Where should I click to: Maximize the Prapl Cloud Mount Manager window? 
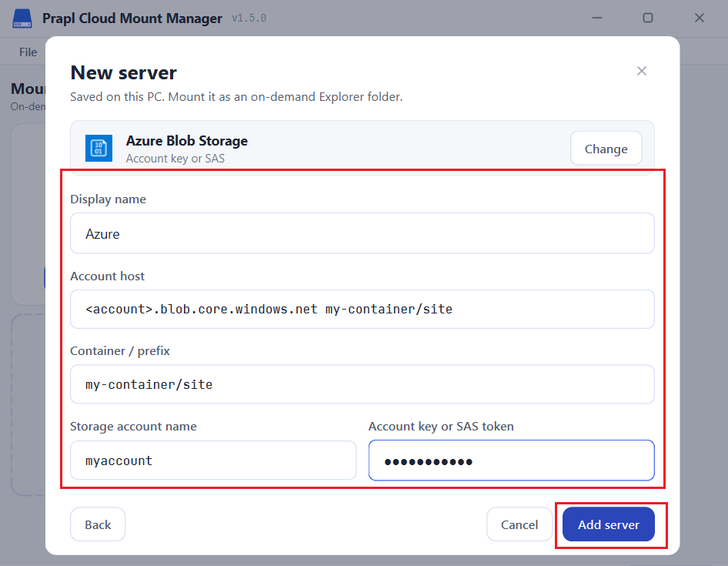tap(648, 18)
